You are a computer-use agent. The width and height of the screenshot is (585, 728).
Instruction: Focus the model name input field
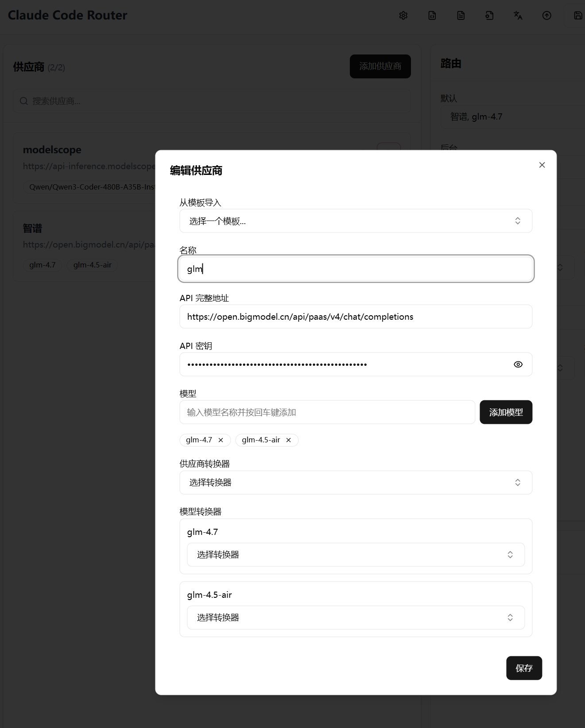327,412
